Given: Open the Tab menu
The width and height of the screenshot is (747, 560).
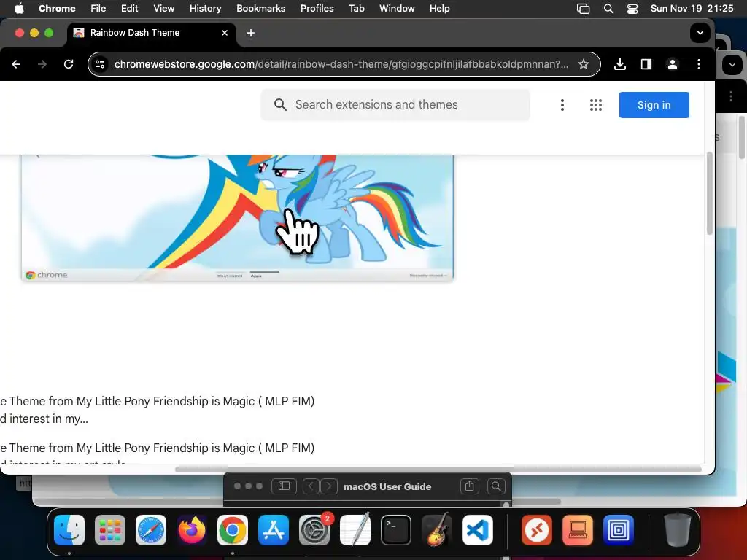Looking at the screenshot, I should (356, 8).
